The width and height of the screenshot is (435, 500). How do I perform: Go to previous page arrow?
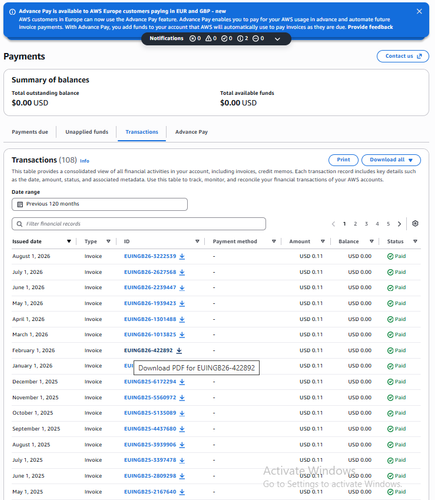coord(333,224)
